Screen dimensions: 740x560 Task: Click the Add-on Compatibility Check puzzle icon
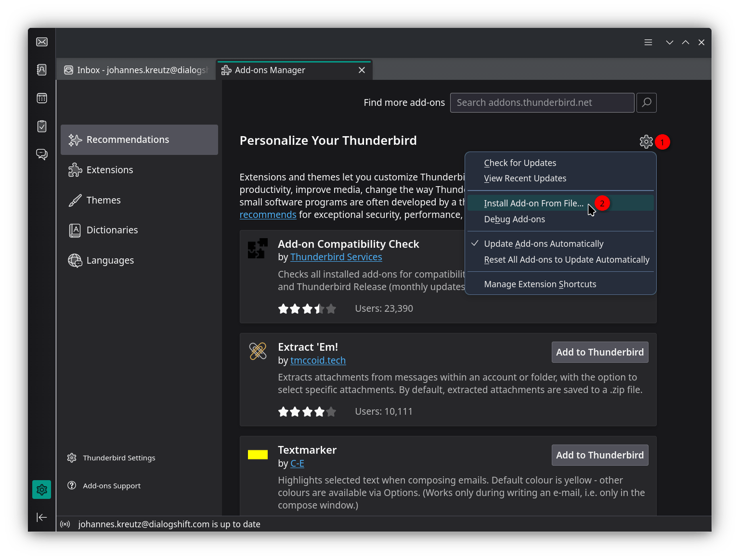click(x=258, y=248)
